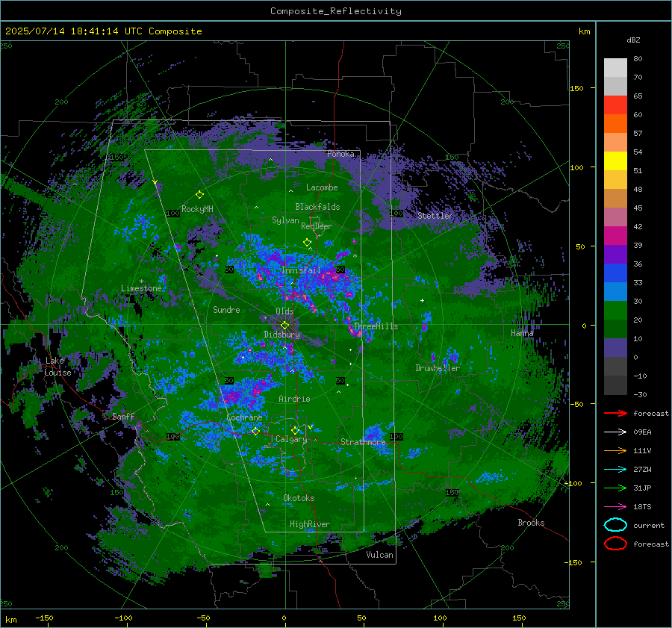672x628 pixels.
Task: Click the white 09EA arrow in legend
Action: click(615, 432)
